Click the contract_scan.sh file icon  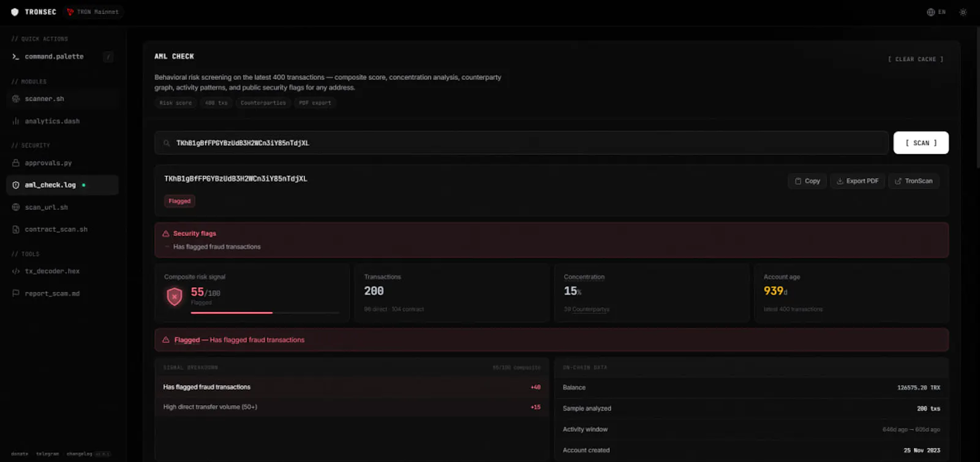[x=16, y=229]
